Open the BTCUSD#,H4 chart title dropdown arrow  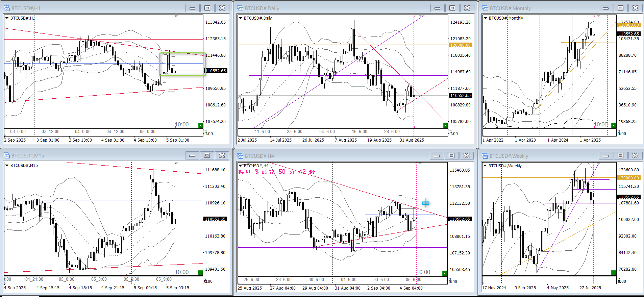pos(240,166)
